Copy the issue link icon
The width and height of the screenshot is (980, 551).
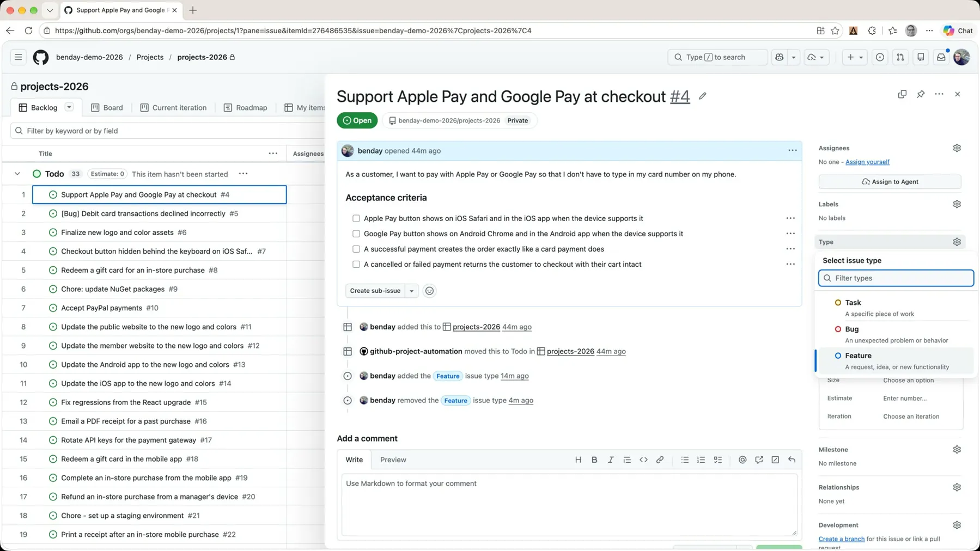[902, 94]
